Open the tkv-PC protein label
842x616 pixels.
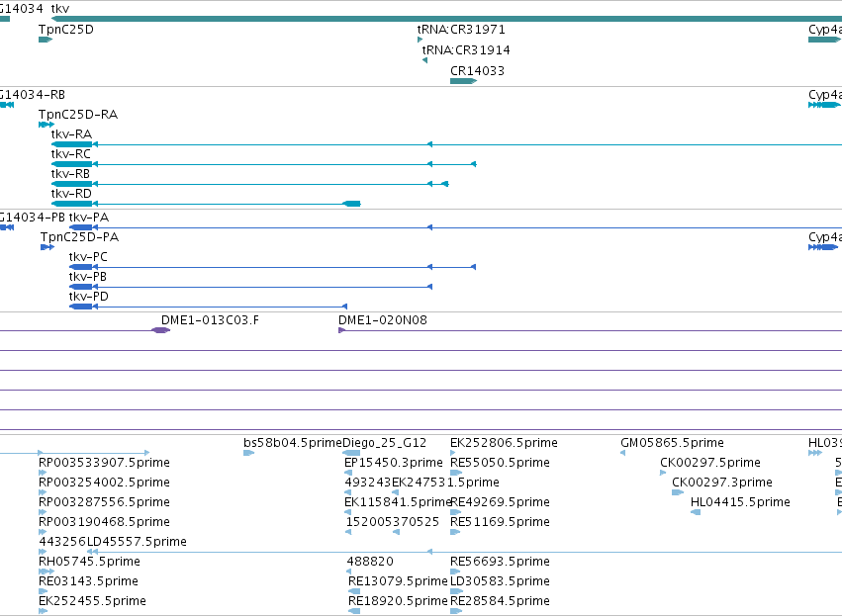tap(88, 257)
